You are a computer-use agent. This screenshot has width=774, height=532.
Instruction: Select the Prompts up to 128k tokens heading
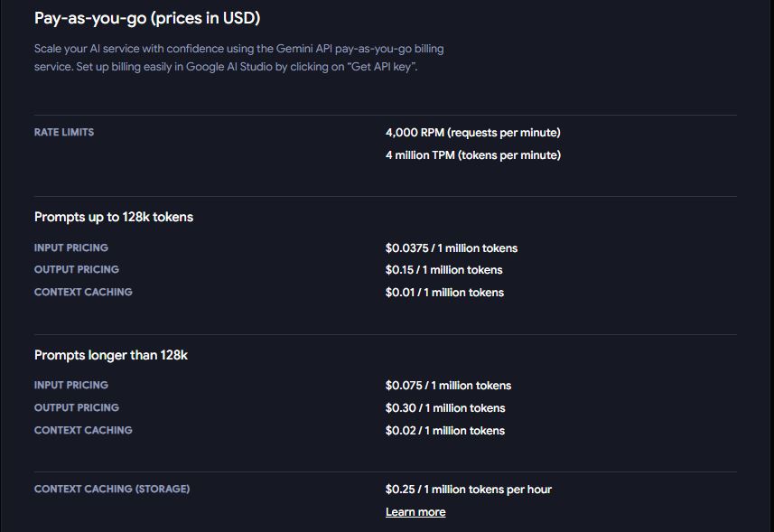[114, 217]
